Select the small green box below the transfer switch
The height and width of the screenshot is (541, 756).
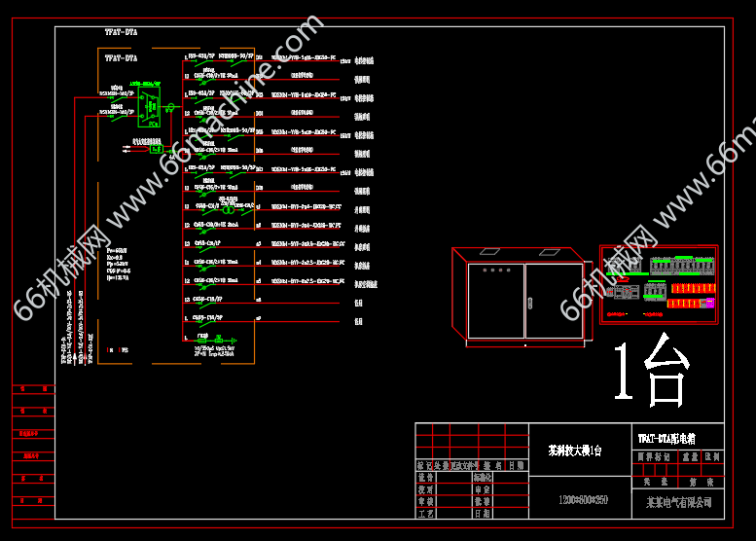click(156, 149)
